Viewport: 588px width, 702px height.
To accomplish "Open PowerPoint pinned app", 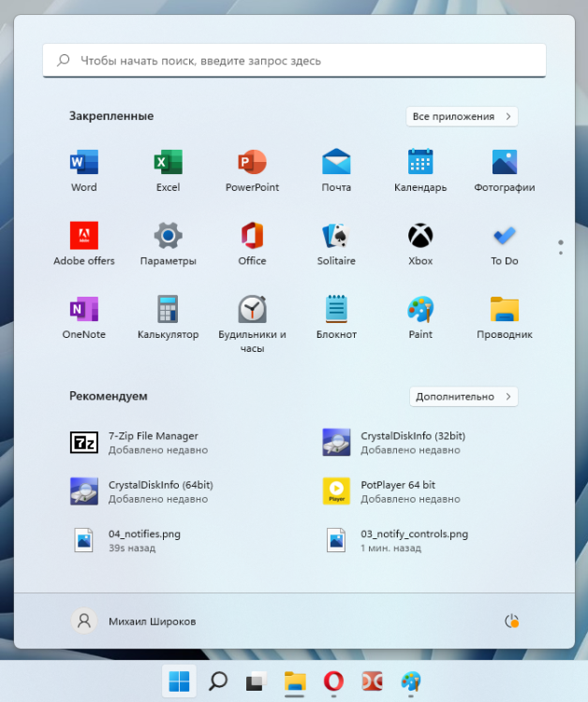I will pyautogui.click(x=252, y=170).
